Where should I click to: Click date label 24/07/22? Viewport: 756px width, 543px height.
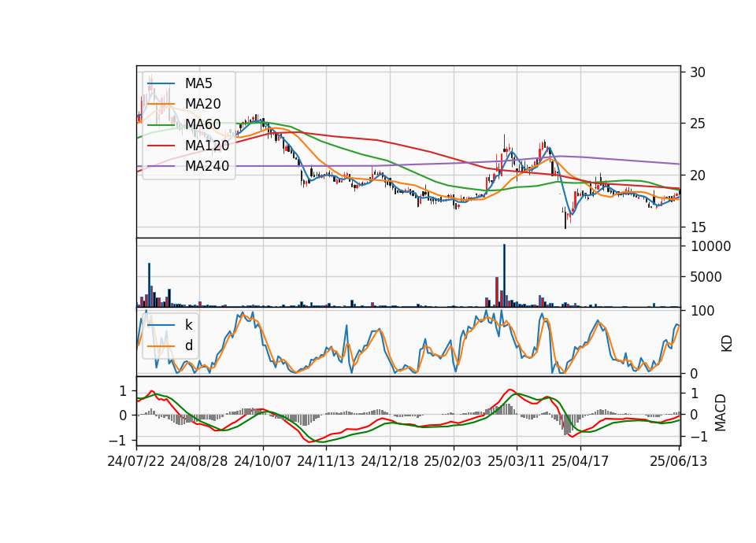click(136, 462)
